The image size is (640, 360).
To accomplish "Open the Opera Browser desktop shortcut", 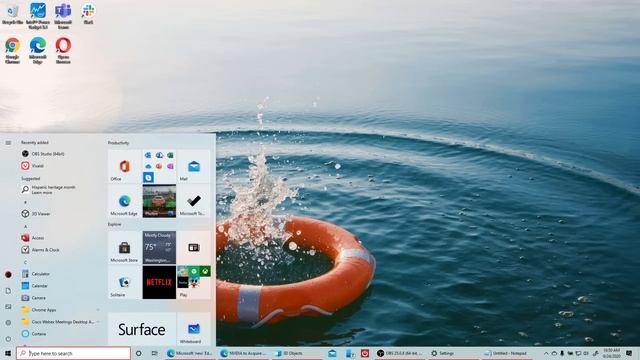I will coord(63,51).
